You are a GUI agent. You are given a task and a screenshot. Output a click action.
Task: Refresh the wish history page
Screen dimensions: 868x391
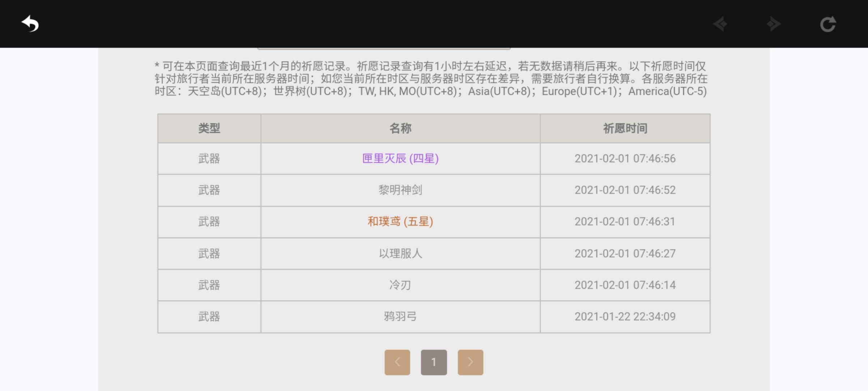pos(827,24)
